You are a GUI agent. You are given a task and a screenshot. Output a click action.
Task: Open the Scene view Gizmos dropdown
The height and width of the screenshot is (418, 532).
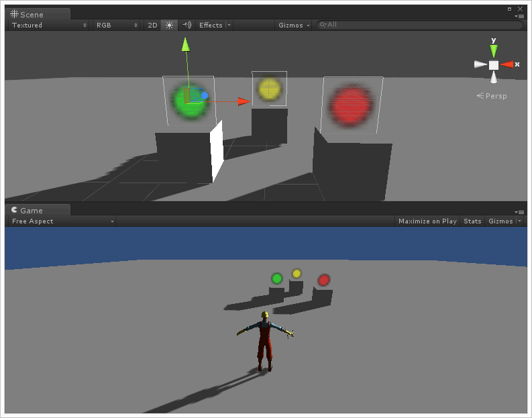294,25
